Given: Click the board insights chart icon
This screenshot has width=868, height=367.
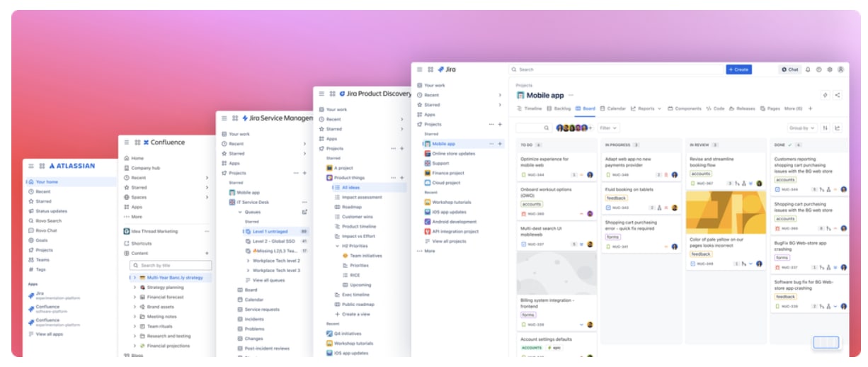Looking at the screenshot, I should pyautogui.click(x=838, y=128).
